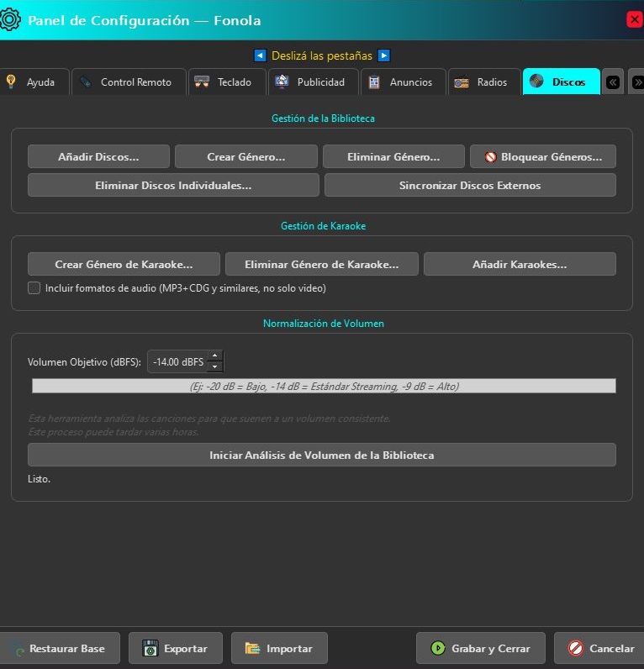Click the red cancel icon on Cancelar
Image resolution: width=644 pixels, height=669 pixels.
[575, 648]
